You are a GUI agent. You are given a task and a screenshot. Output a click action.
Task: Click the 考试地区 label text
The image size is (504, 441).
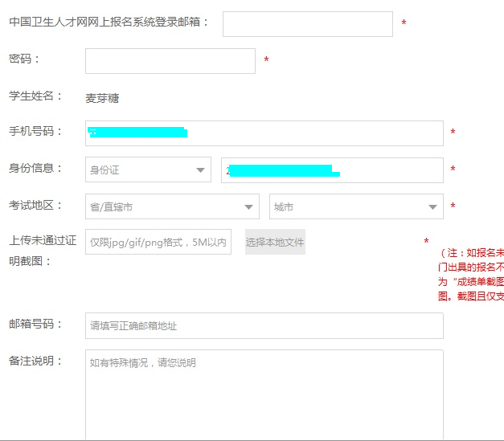coord(35,206)
